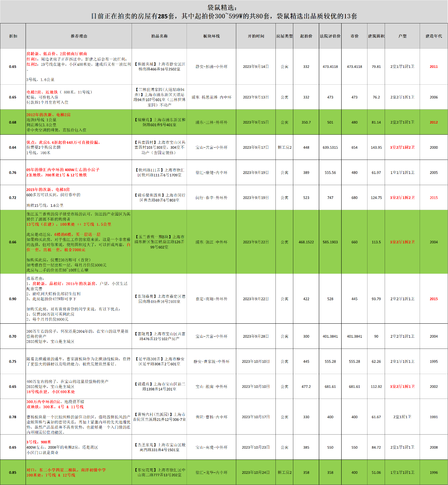Select the 和源名城 listing name cell

(159, 66)
